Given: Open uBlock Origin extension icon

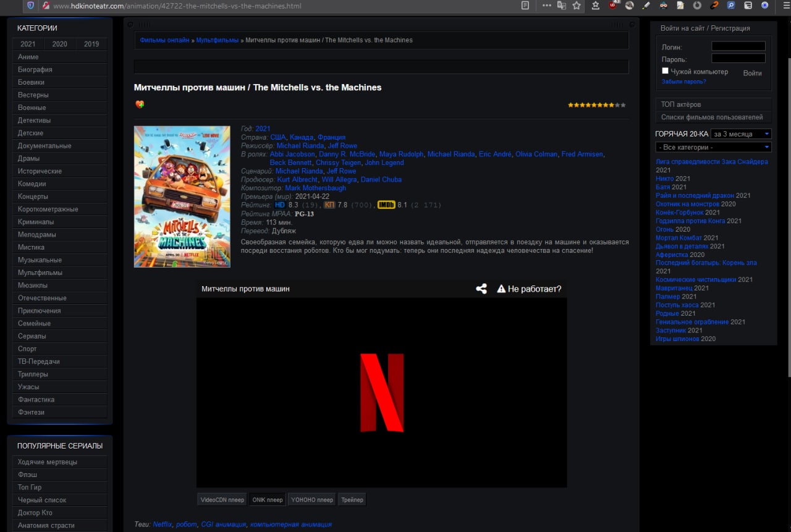Looking at the screenshot, I should (613, 5).
